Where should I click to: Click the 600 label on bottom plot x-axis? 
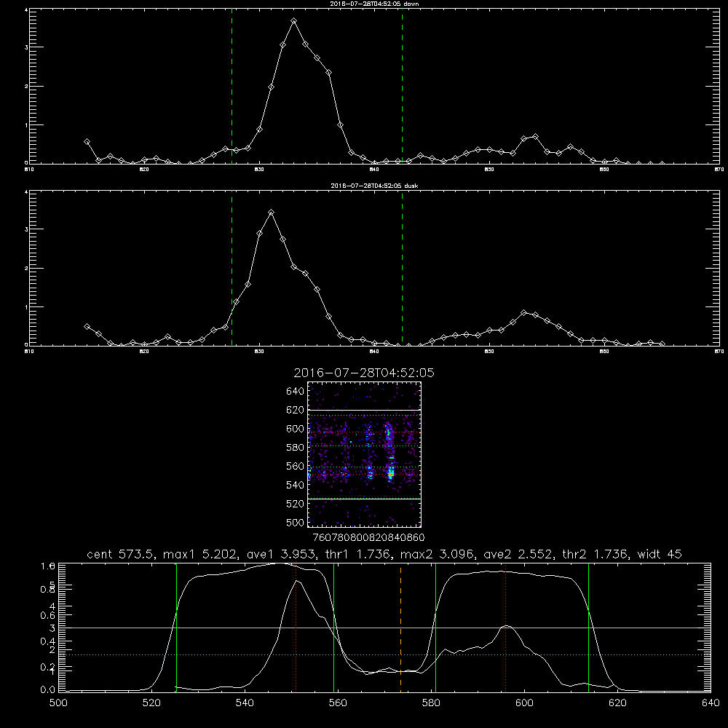[524, 703]
